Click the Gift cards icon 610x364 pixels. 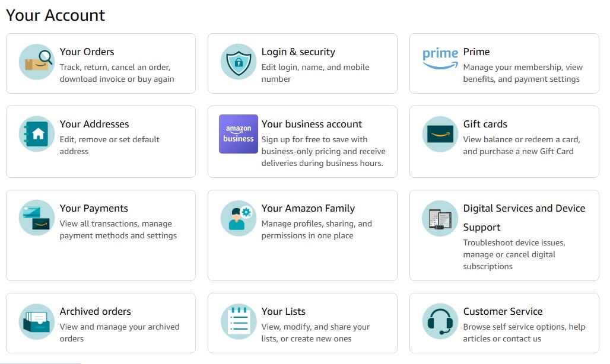(440, 134)
